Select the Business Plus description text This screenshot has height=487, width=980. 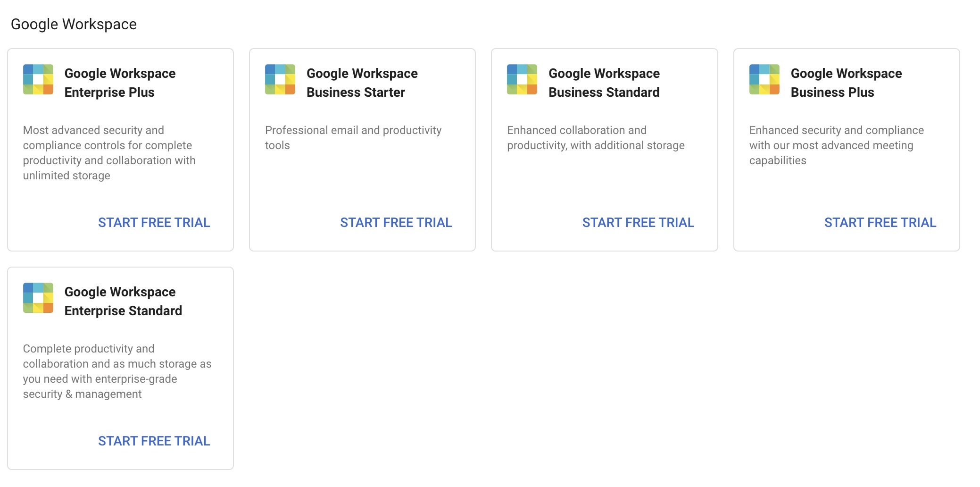click(837, 145)
